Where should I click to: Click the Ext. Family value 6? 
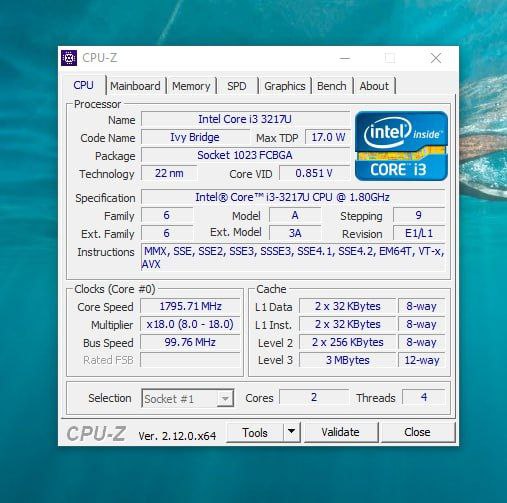tap(167, 233)
